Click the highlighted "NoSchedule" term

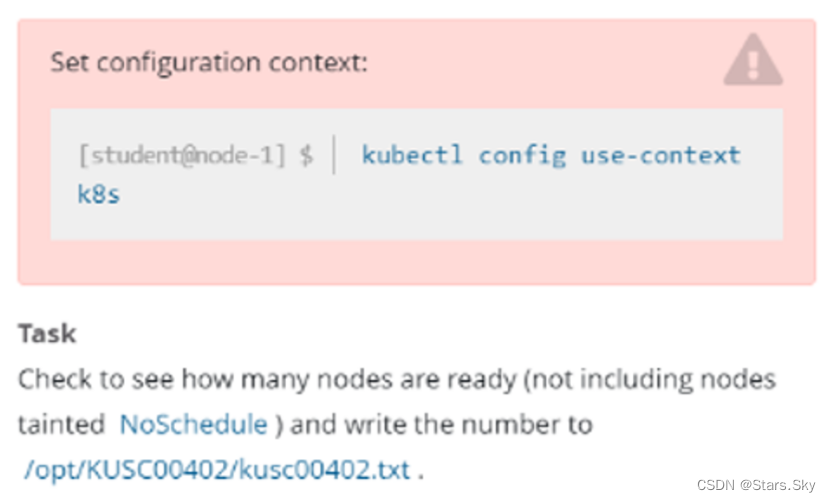point(193,424)
